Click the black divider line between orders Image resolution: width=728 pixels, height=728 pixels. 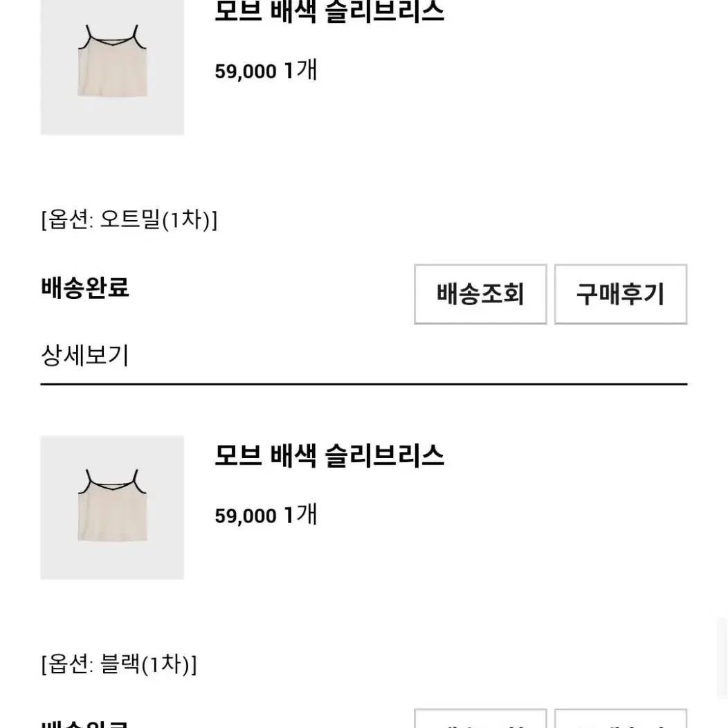[364, 385]
